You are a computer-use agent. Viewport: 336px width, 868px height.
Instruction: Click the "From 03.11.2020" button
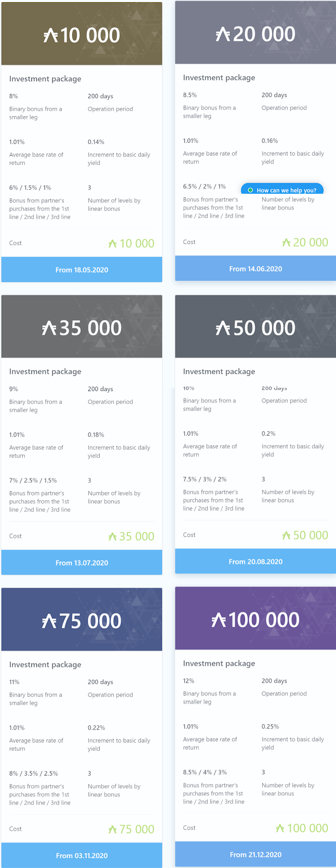[x=81, y=856]
